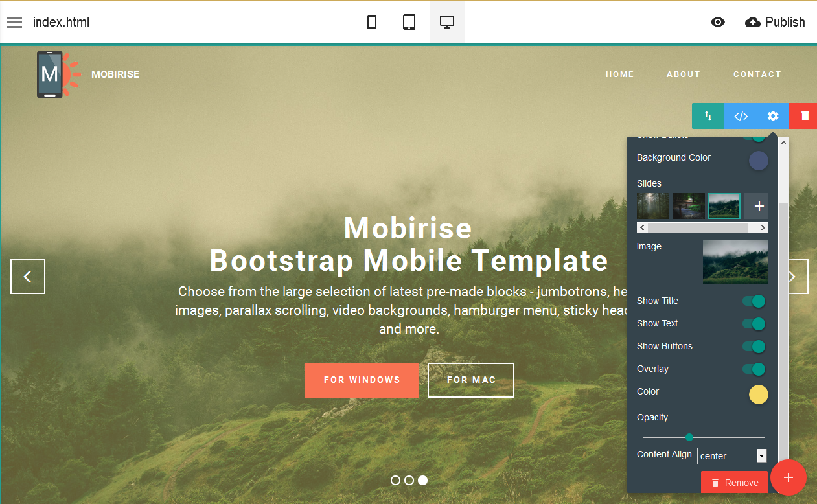Click the block settings gear icon
The width and height of the screenshot is (817, 504).
(x=773, y=116)
